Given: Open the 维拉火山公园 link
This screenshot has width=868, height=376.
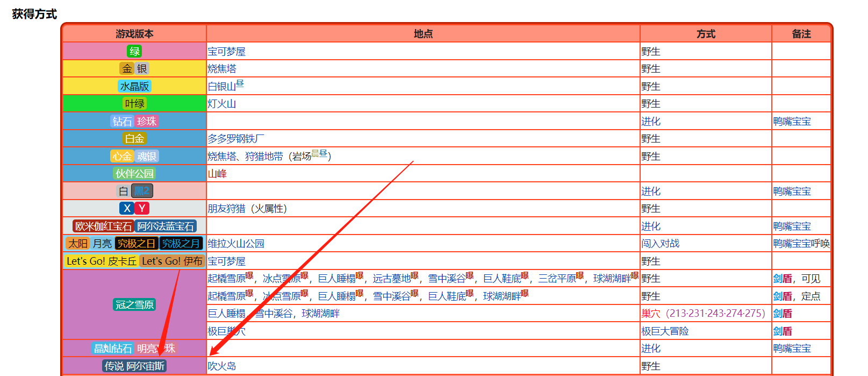Looking at the screenshot, I should click(x=236, y=244).
